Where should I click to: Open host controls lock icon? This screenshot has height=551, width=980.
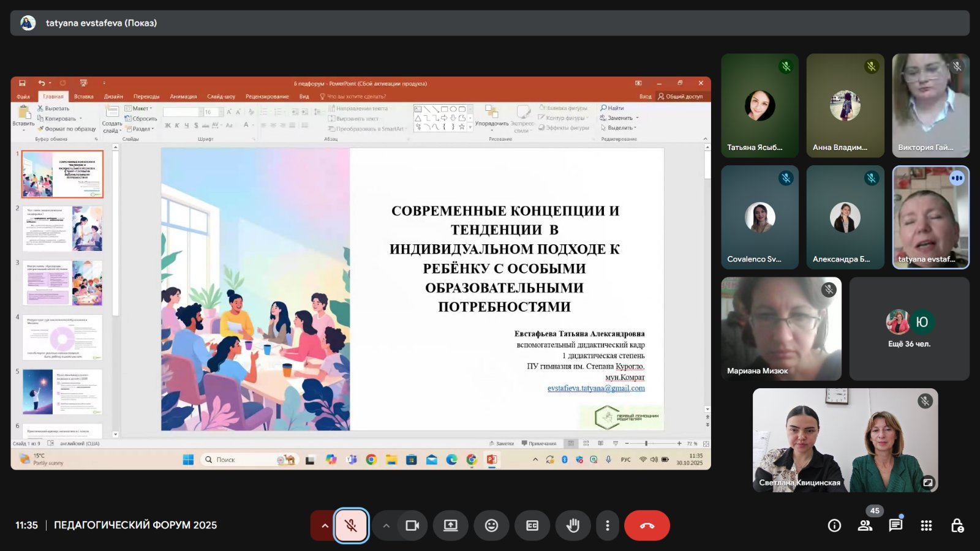pos(957,525)
